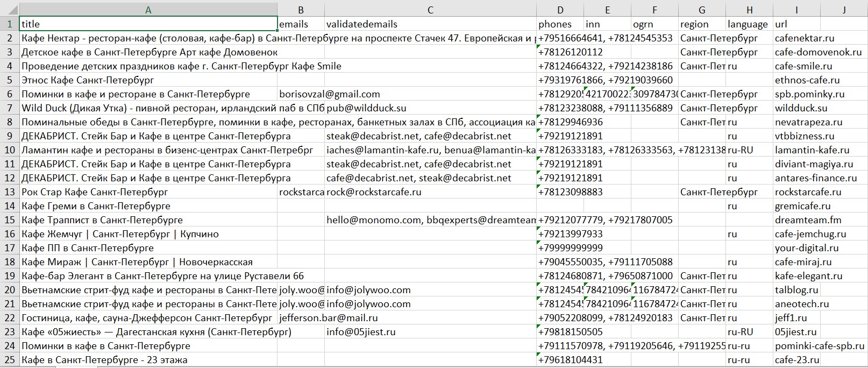Select title cell 'Кафе в Санкт-Петербурге - 23 этажа'
Image resolution: width=868 pixels, height=368 pixels.
[x=148, y=359]
